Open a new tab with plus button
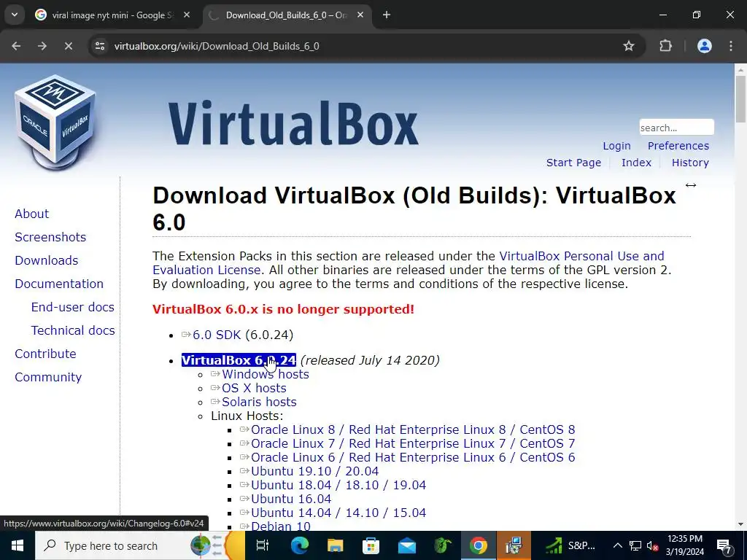 coord(387,15)
